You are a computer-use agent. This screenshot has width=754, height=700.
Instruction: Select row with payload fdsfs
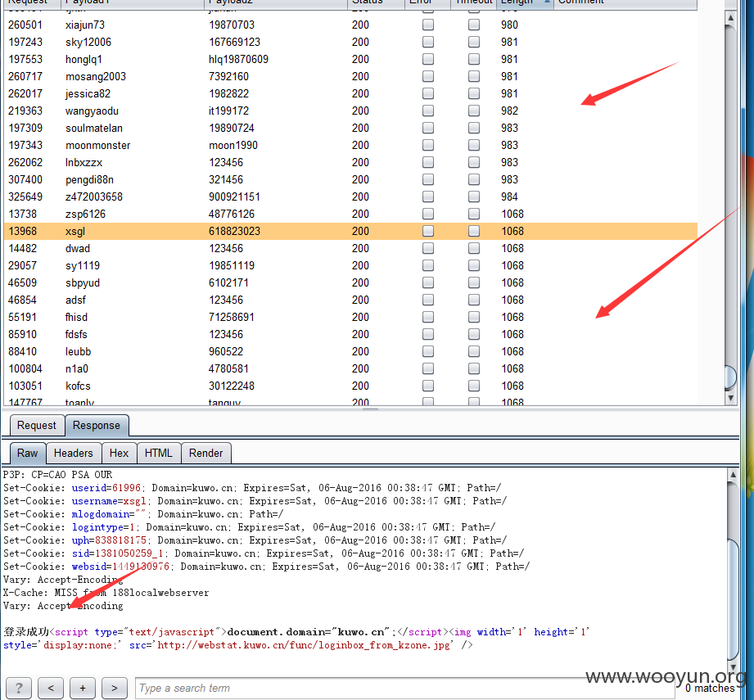click(350, 335)
